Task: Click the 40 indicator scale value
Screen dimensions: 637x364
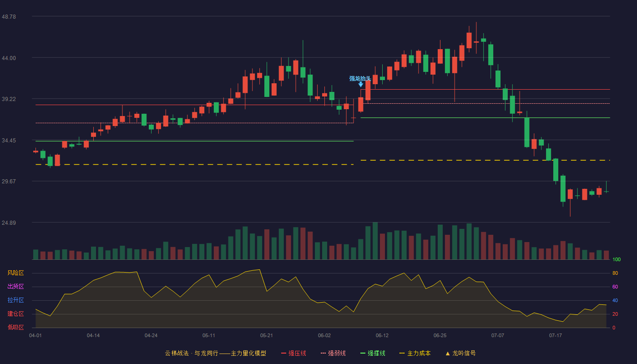Action: coord(615,300)
